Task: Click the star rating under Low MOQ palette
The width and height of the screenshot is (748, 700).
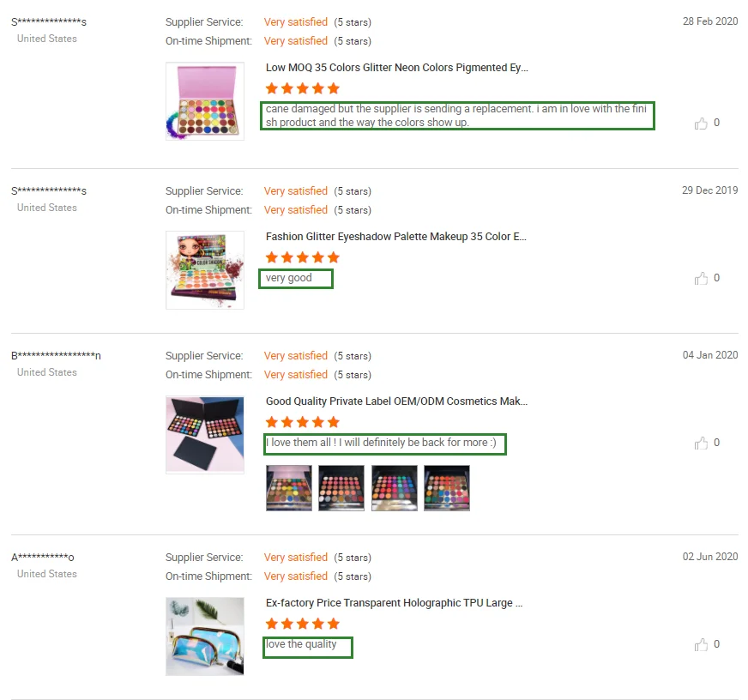Action: 303,88
